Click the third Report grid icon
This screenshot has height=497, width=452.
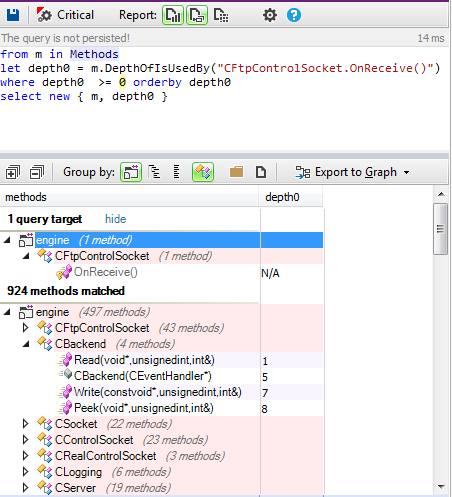221,15
